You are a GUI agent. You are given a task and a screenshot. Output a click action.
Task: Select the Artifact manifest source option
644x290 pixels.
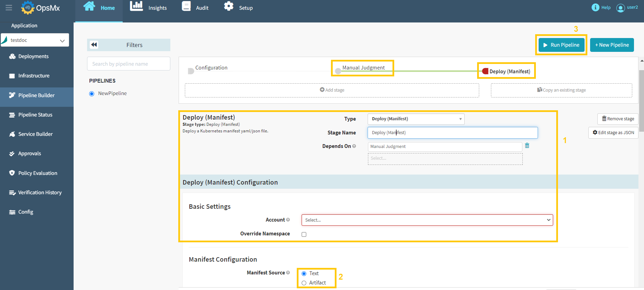(x=304, y=283)
